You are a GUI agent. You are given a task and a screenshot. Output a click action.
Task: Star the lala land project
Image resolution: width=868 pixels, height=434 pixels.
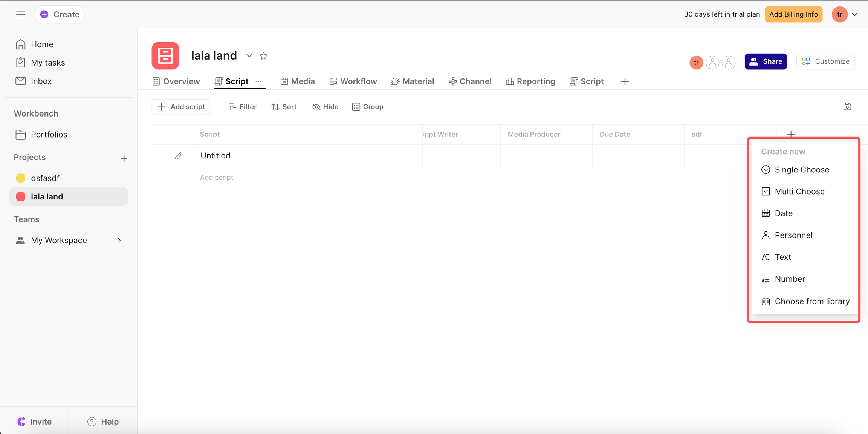tap(264, 56)
